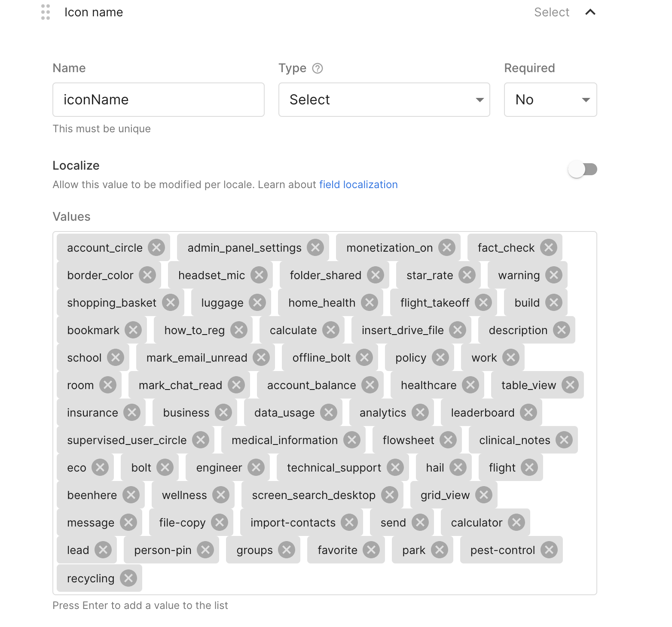Remove mark_email_unread from values
The height and width of the screenshot is (627, 672).
pos(261,357)
